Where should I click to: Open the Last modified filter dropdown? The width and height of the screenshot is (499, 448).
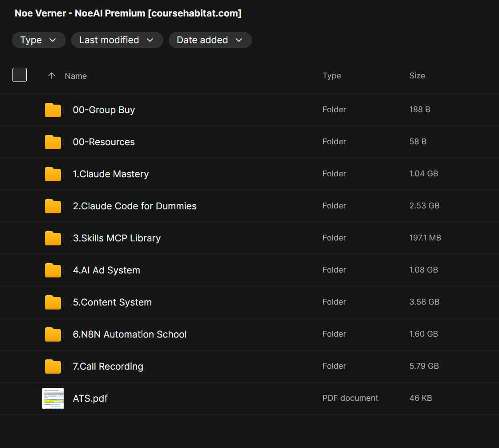pos(117,40)
